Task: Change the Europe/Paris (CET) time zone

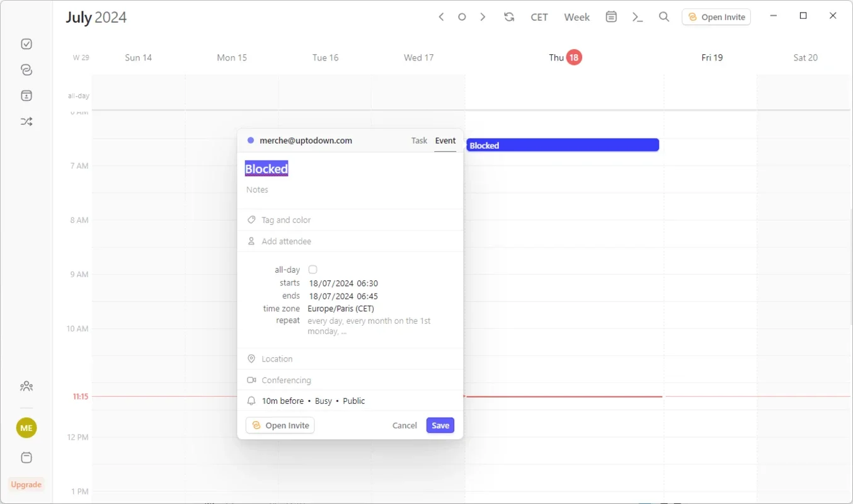Action: (x=341, y=309)
